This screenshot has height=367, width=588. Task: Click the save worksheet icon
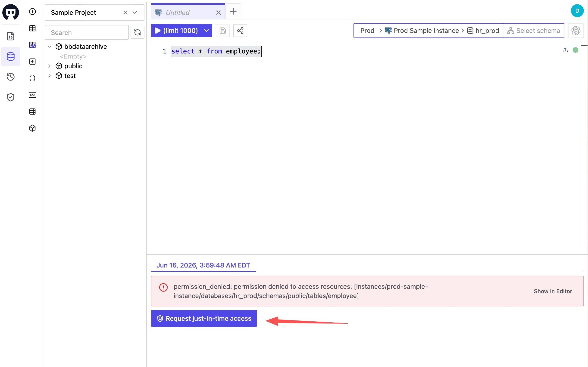click(223, 31)
